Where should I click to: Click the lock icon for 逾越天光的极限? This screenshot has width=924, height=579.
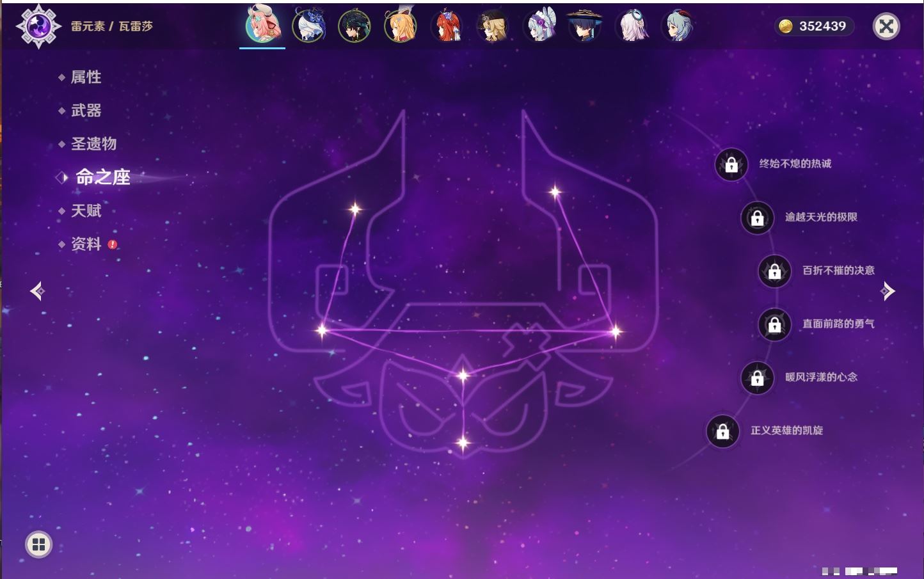[757, 218]
